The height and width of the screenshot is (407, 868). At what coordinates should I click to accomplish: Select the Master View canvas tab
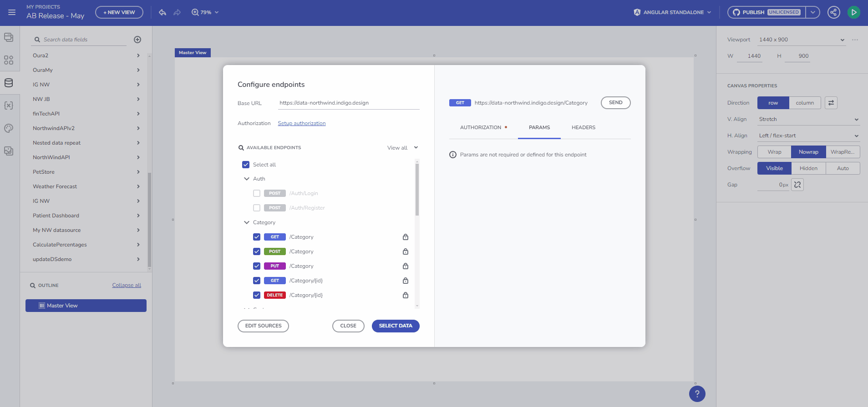(193, 53)
